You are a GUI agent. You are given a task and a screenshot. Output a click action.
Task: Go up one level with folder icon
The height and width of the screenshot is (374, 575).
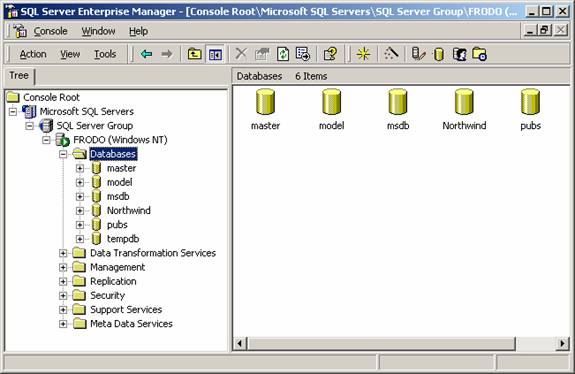point(194,54)
